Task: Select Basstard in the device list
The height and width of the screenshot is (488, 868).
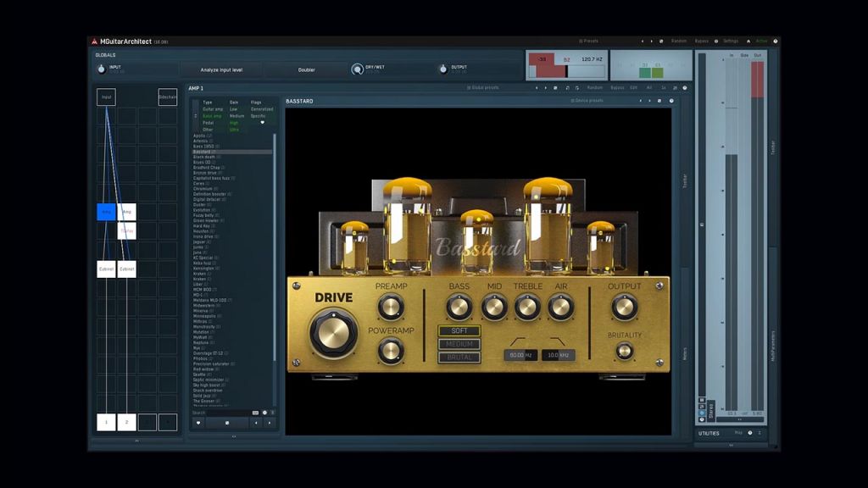Action: [232, 152]
